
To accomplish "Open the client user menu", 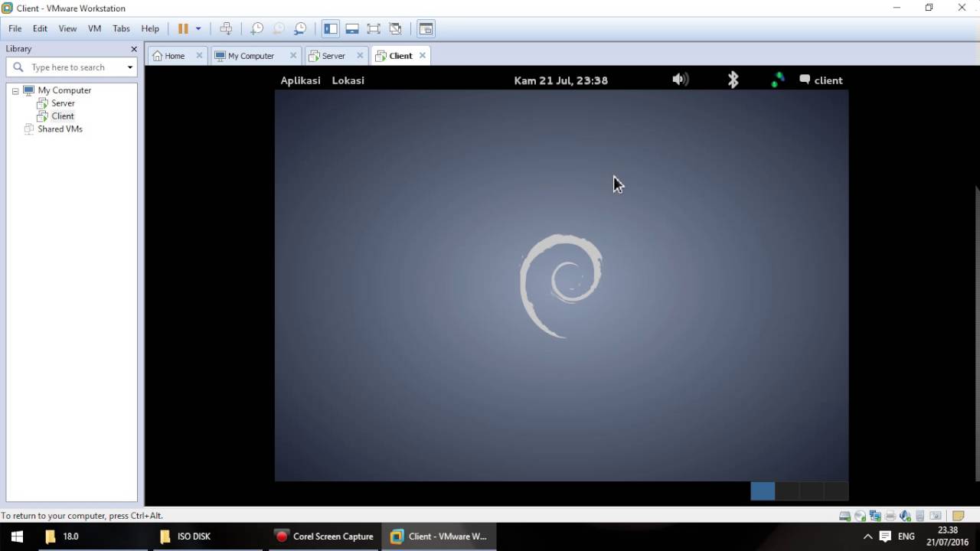I will [821, 80].
